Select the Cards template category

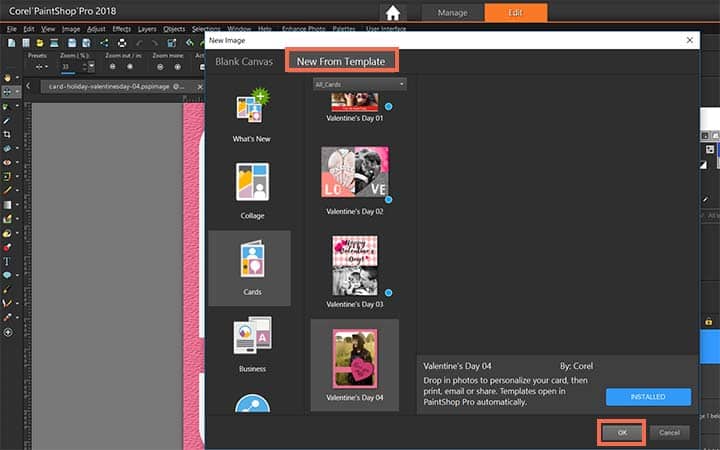click(x=249, y=268)
